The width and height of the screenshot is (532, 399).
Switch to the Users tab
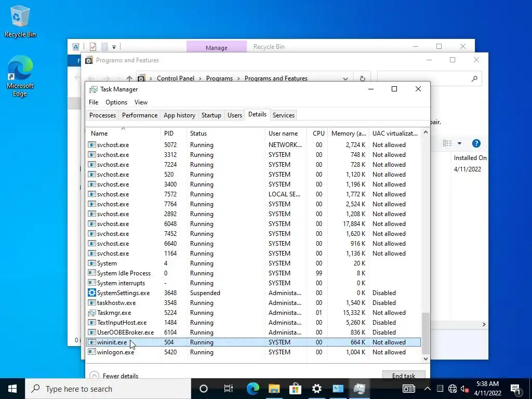[x=235, y=115]
